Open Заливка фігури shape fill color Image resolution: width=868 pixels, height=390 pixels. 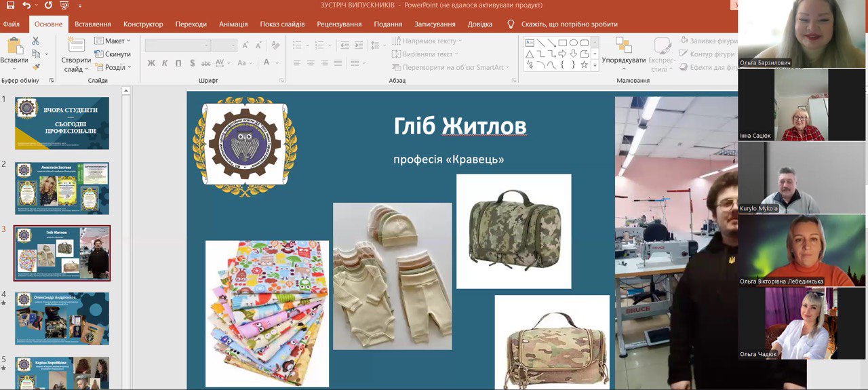(x=708, y=41)
